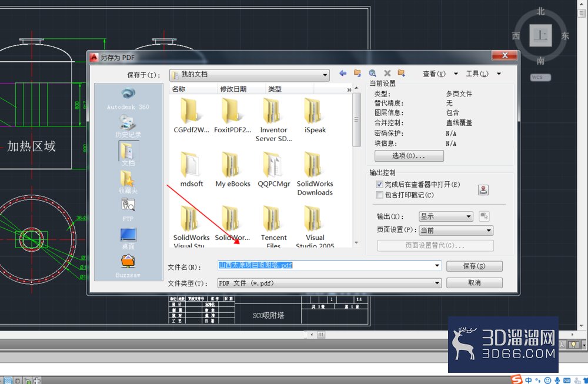Click the 取消 button
Screen dimensions: 588x384
click(x=475, y=283)
